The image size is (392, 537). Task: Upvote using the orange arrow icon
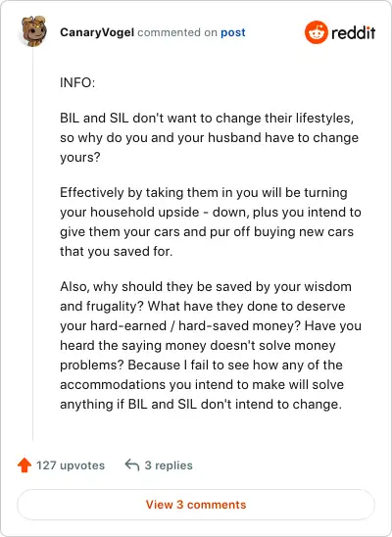tap(24, 465)
